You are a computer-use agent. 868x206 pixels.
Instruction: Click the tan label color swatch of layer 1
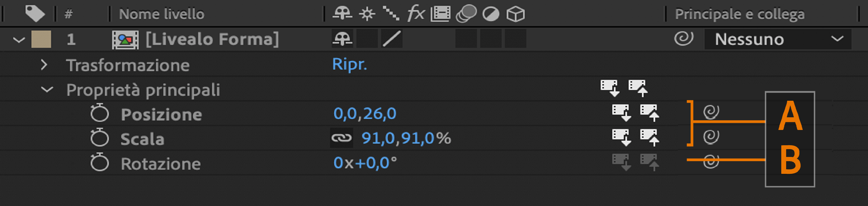pyautogui.click(x=41, y=39)
